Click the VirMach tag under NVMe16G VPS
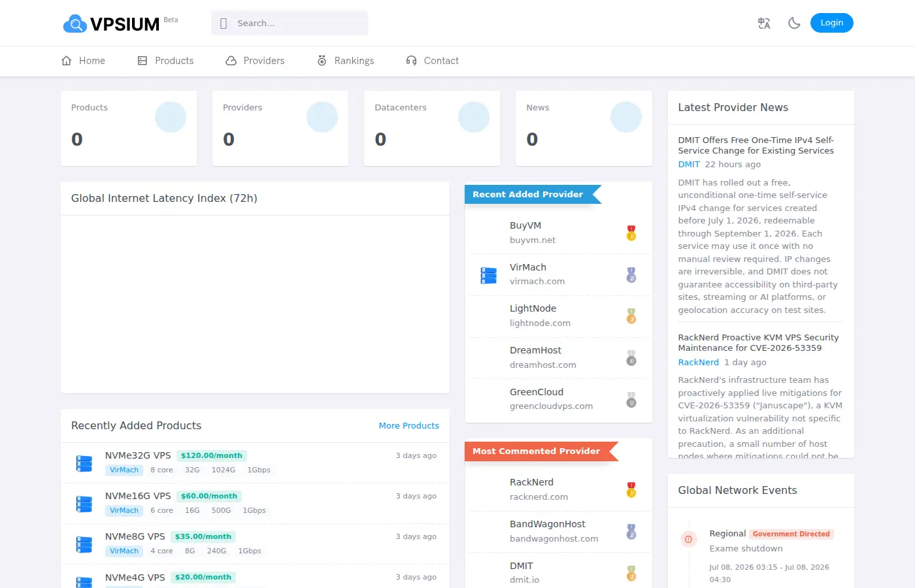The width and height of the screenshot is (915, 588). click(x=124, y=511)
